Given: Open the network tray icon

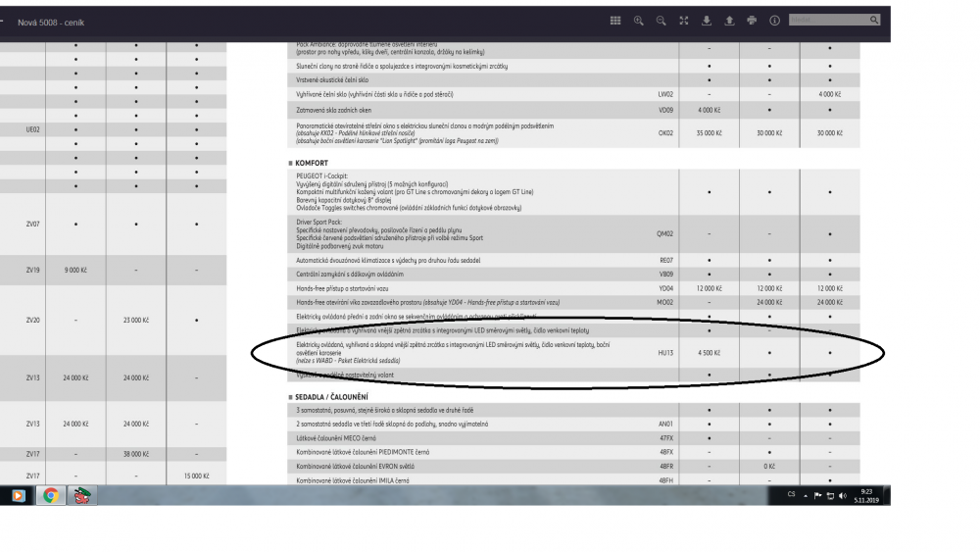Looking at the screenshot, I should pyautogui.click(x=830, y=496).
